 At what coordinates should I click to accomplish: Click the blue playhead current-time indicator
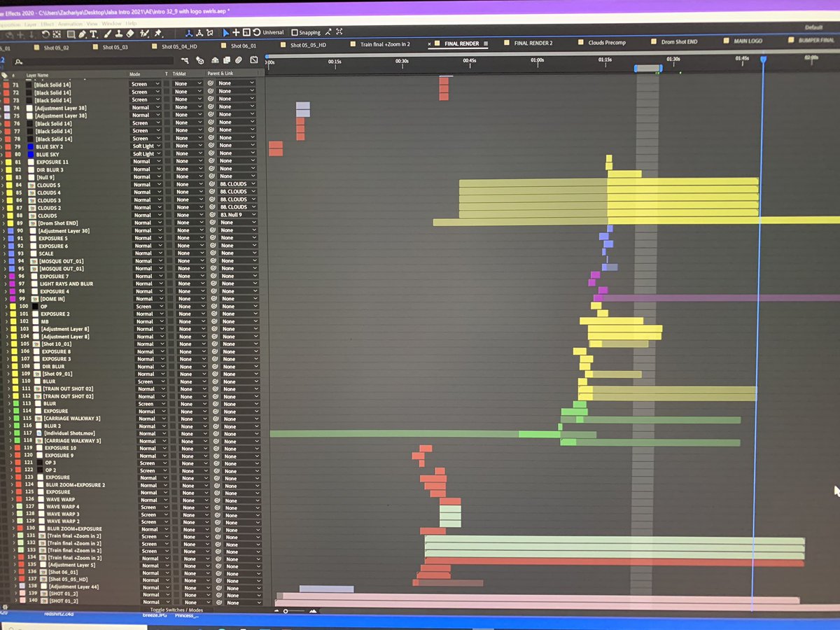coord(763,59)
